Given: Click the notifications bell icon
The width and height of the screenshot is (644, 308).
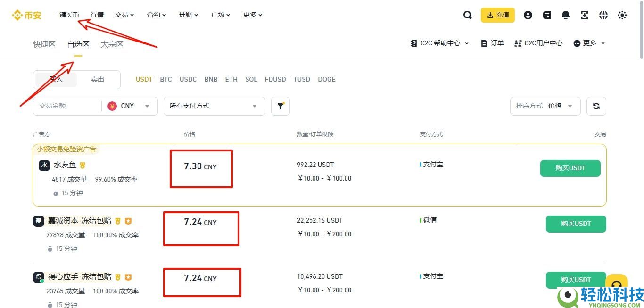Looking at the screenshot, I should point(565,15).
